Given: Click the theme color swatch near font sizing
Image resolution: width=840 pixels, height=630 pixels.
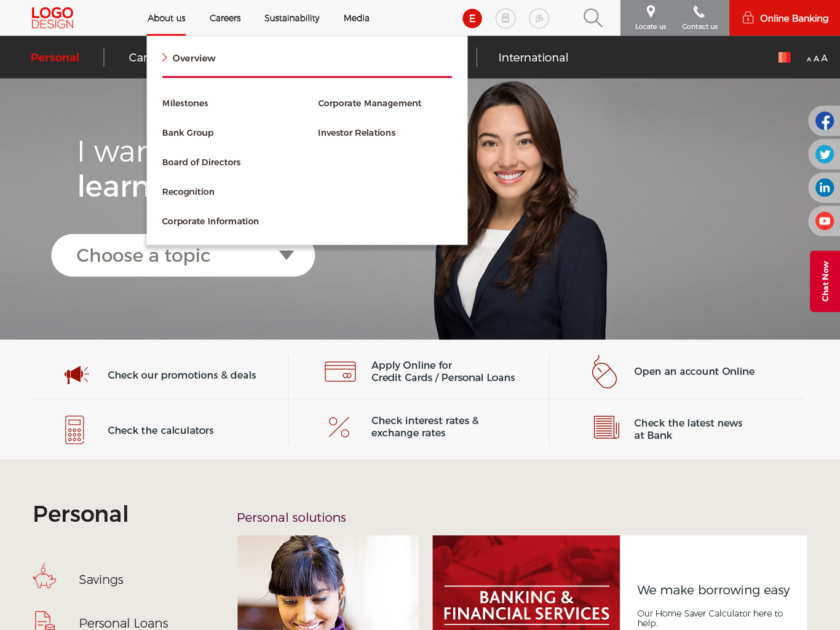Looking at the screenshot, I should [x=784, y=57].
